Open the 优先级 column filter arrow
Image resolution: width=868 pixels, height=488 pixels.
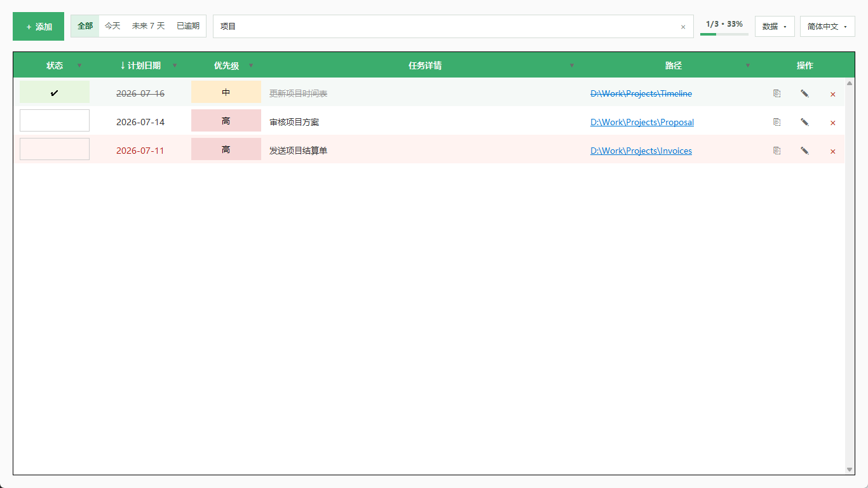251,65
